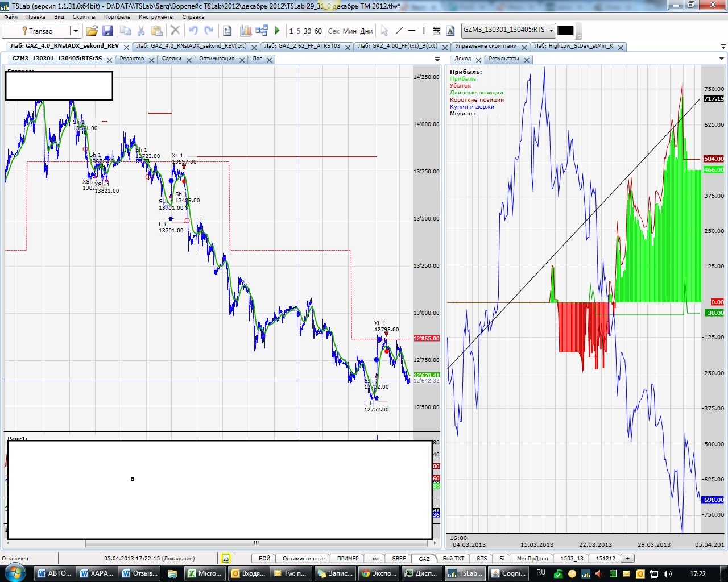Run the script with the green play button
728x582 pixels.
coord(277,31)
